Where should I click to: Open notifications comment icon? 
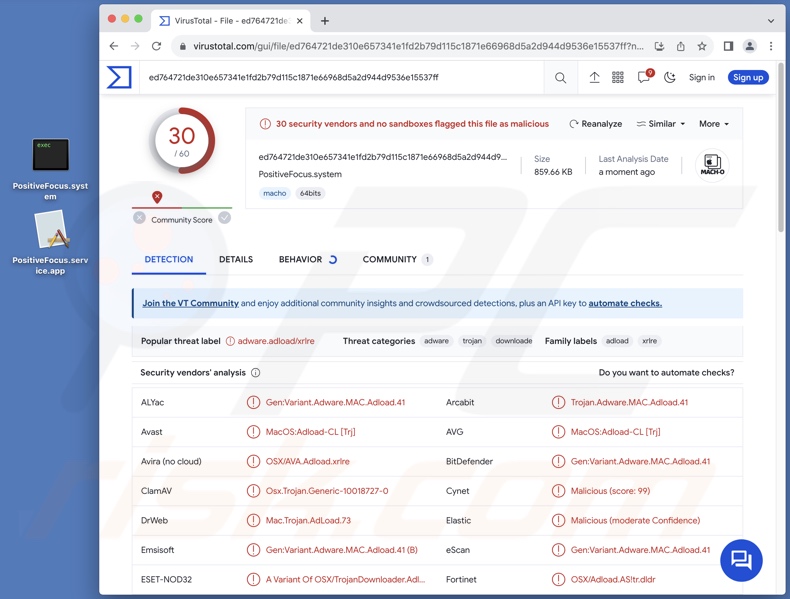(x=644, y=78)
